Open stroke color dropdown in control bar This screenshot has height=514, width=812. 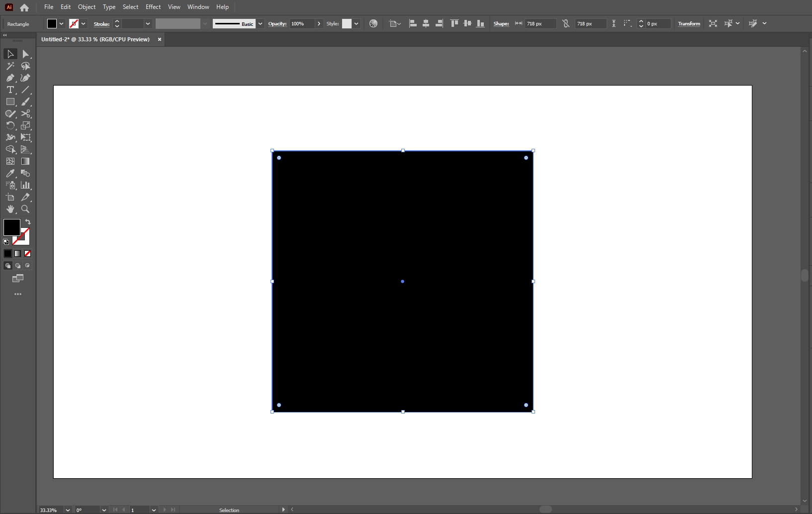pos(84,23)
